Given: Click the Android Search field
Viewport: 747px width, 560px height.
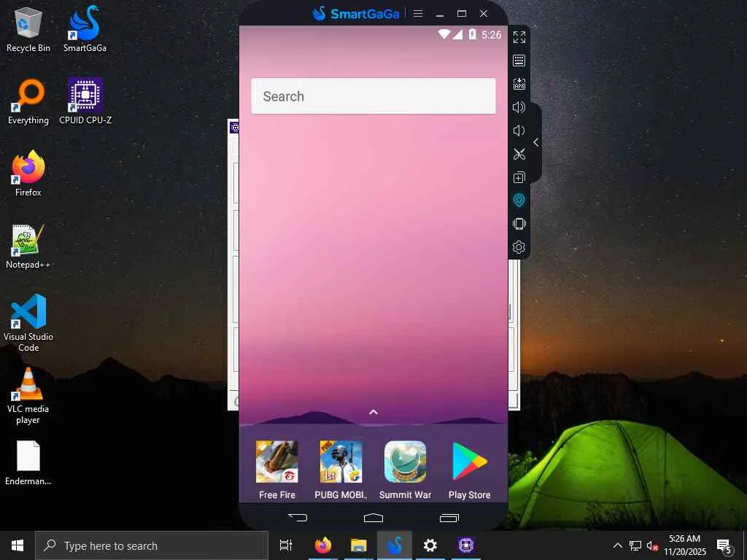Looking at the screenshot, I should [x=373, y=96].
